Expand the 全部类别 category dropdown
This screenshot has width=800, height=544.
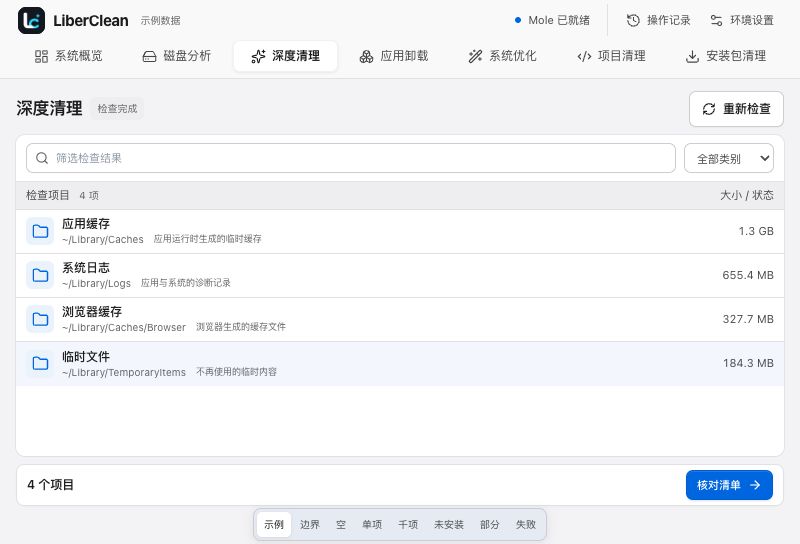click(729, 158)
